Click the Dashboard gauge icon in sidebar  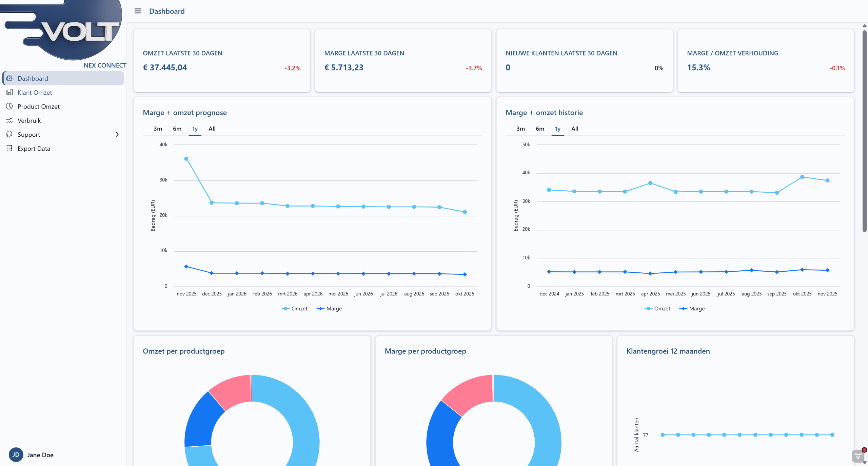coord(9,78)
